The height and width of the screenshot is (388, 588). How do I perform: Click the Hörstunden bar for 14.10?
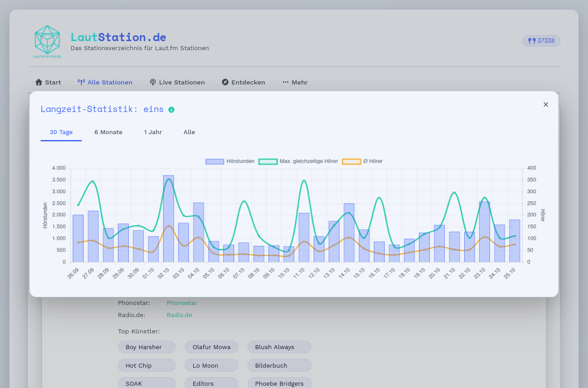(x=349, y=233)
